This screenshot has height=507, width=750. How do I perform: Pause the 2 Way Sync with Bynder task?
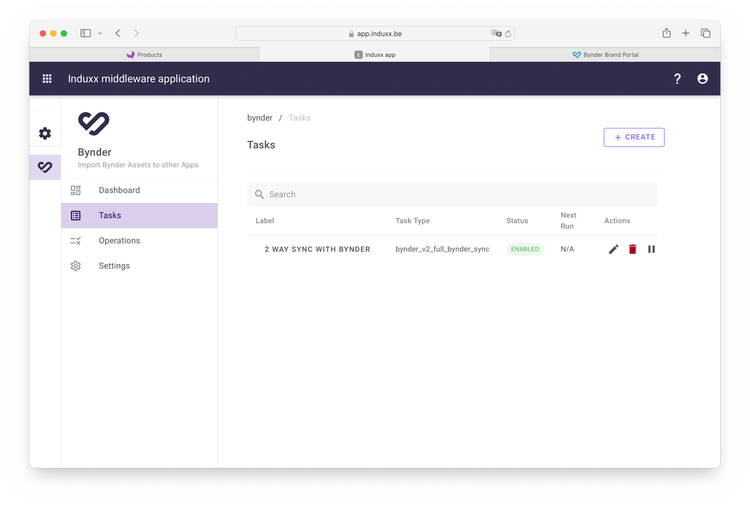tap(651, 249)
